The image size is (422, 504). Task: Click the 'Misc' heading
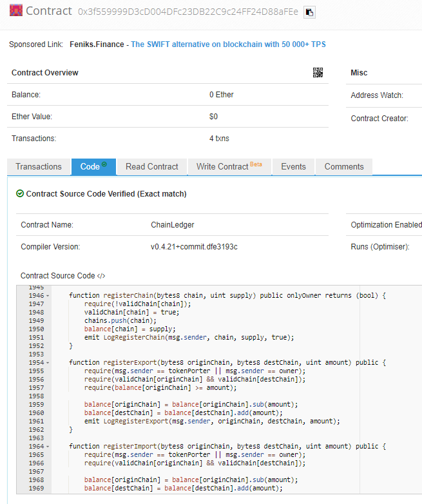pyautogui.click(x=359, y=73)
